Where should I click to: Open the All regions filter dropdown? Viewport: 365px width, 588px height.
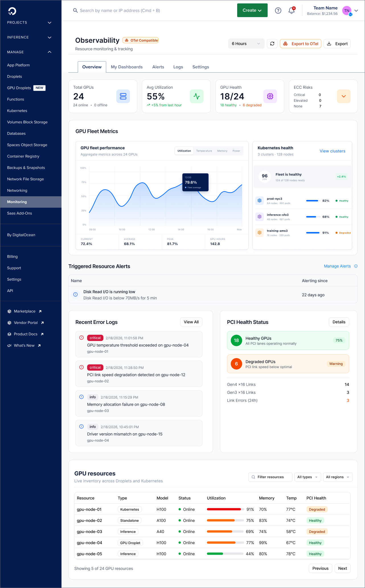point(338,477)
